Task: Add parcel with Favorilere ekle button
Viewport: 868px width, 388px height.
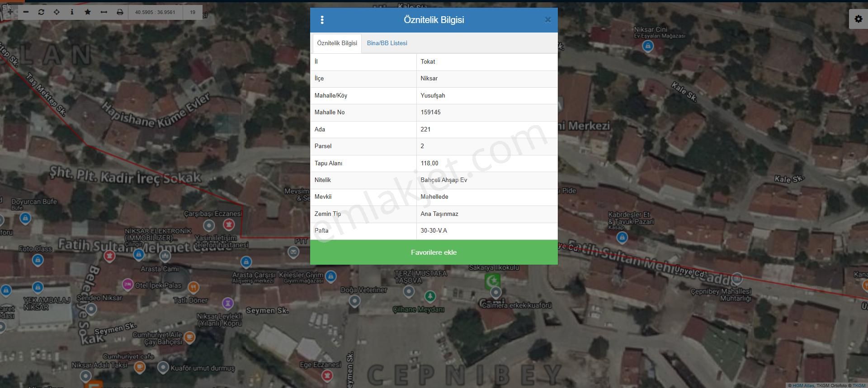Action: pyautogui.click(x=434, y=252)
